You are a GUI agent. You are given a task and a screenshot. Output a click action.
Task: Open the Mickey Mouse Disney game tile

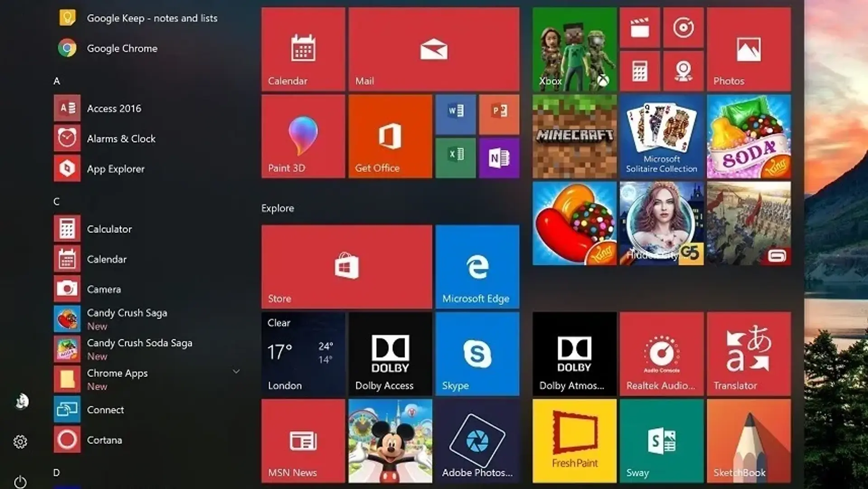(390, 441)
